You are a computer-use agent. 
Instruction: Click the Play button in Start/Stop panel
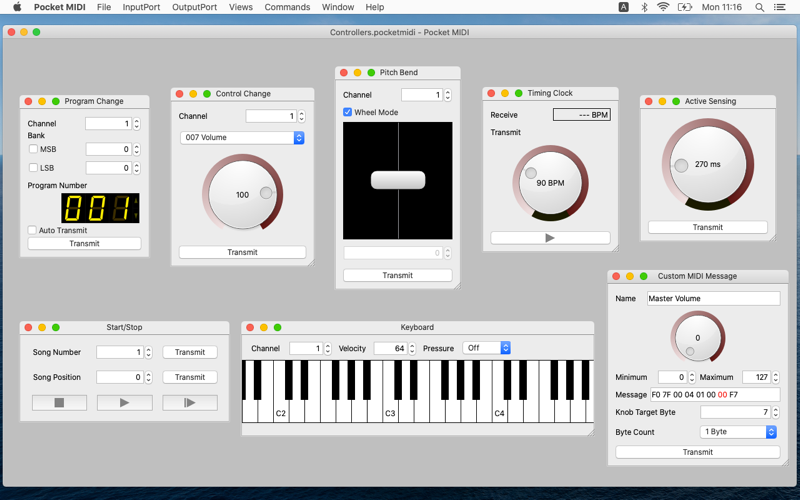[x=124, y=403]
